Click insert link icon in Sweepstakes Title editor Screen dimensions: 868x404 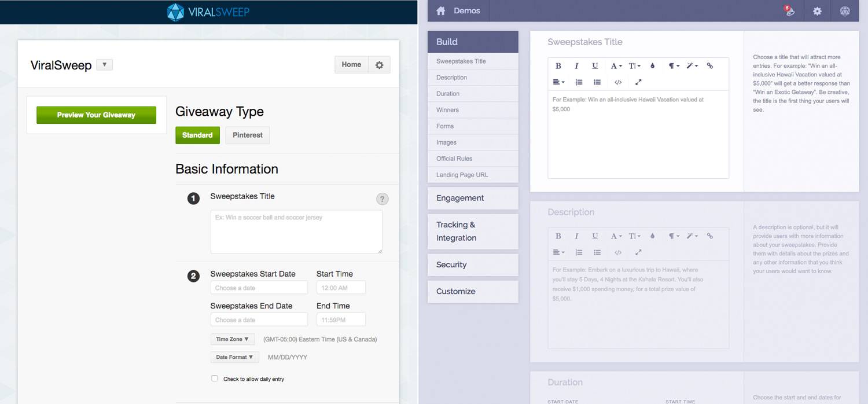coord(710,66)
